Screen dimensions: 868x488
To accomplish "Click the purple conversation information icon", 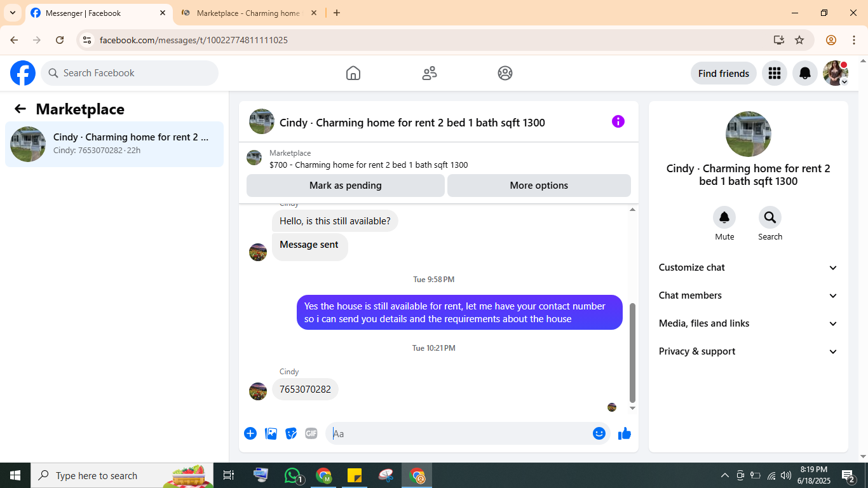I will pyautogui.click(x=618, y=121).
